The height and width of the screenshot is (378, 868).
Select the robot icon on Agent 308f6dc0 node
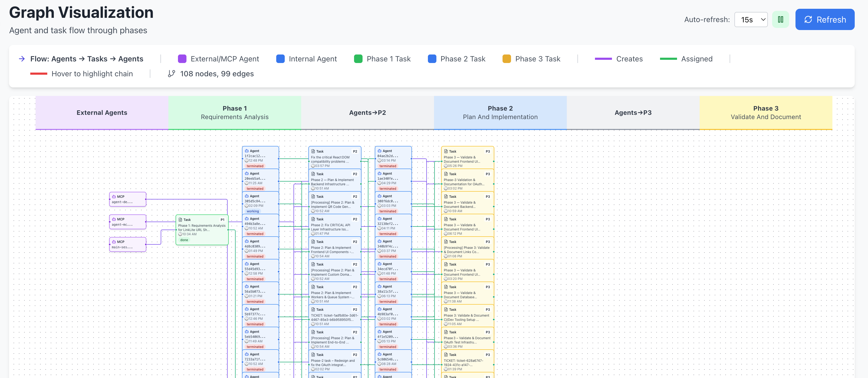coord(380,196)
